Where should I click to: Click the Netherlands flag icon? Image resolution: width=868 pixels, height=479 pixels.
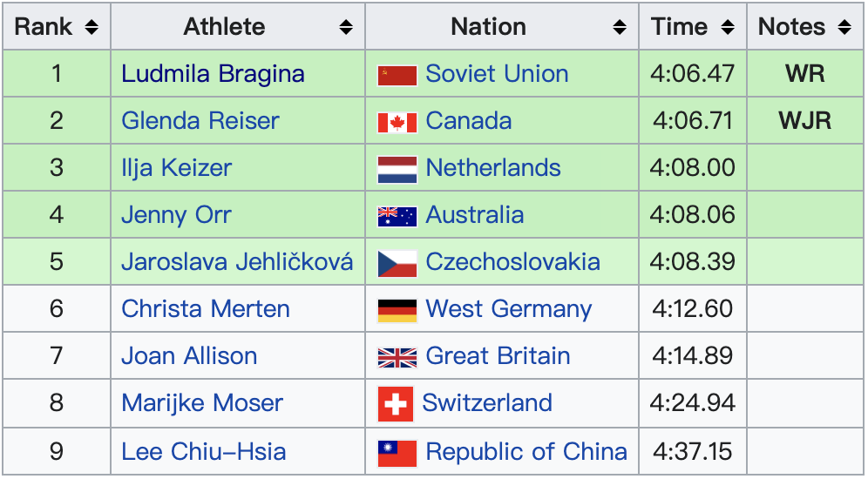coord(397,169)
